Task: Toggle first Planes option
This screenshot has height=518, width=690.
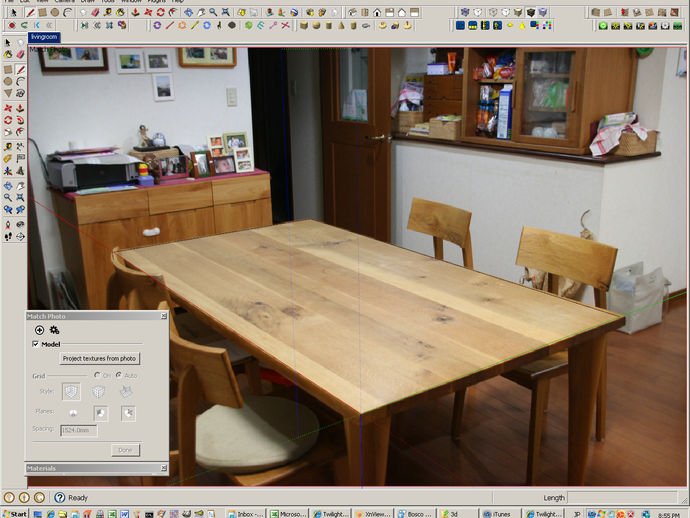Action: coord(73,413)
